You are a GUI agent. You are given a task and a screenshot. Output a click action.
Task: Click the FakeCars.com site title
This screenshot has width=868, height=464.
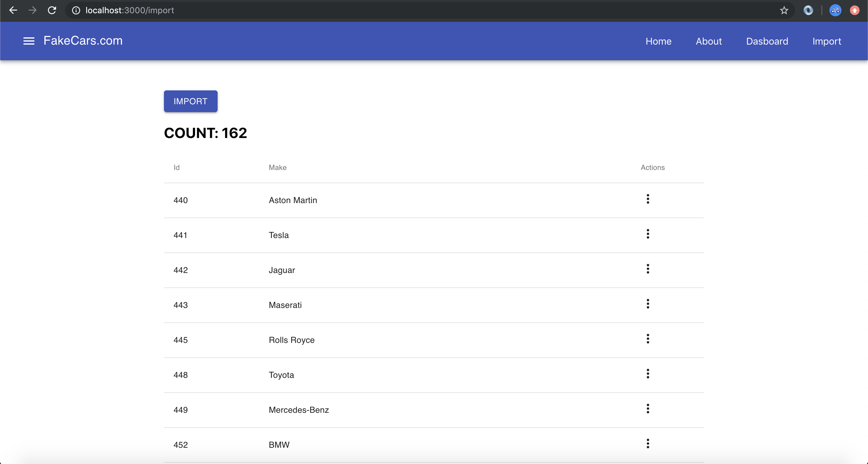pos(83,41)
